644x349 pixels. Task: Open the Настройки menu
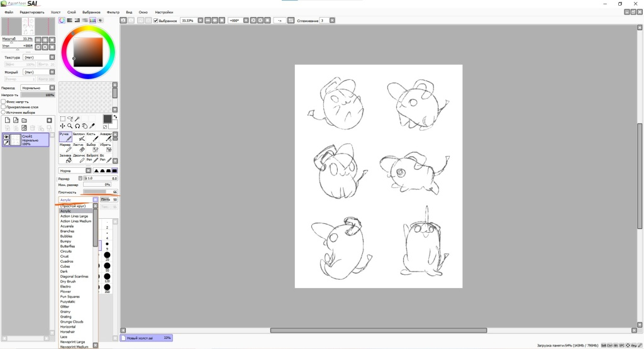pos(164,13)
